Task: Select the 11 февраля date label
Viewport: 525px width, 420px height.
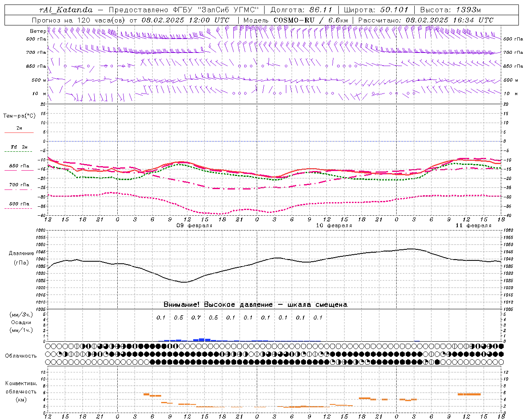Action: (x=473, y=226)
